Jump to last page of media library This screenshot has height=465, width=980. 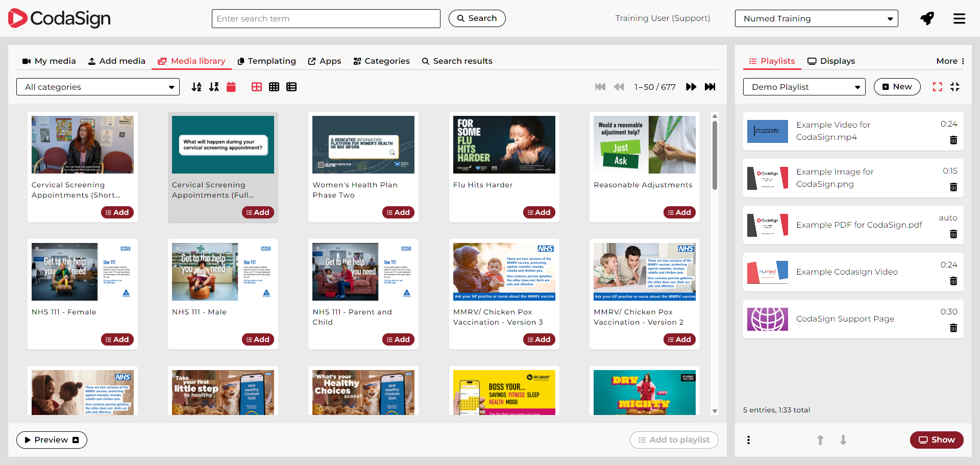[710, 87]
